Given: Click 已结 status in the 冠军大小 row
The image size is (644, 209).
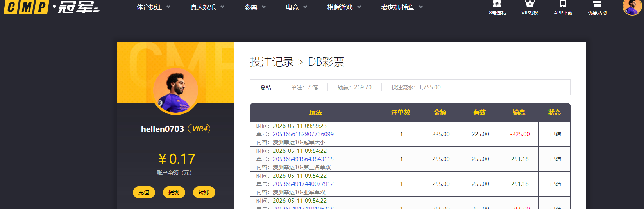Looking at the screenshot, I should [x=555, y=134].
